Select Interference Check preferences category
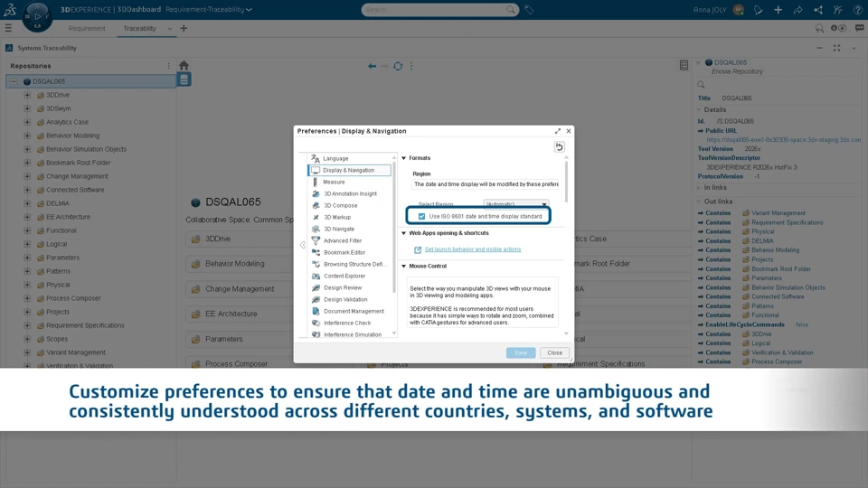The image size is (868, 488). tap(347, 324)
